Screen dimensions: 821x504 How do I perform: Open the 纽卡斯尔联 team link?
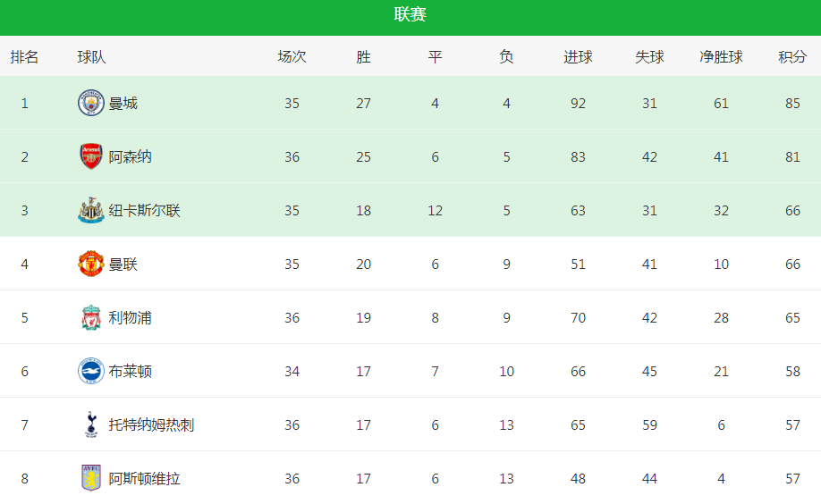[x=145, y=210]
